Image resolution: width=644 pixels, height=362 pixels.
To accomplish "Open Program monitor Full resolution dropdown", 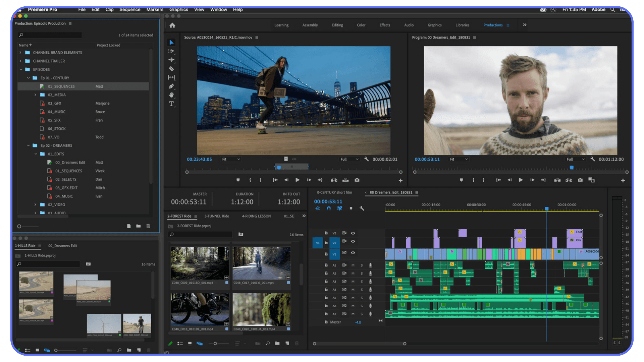I will [x=576, y=159].
